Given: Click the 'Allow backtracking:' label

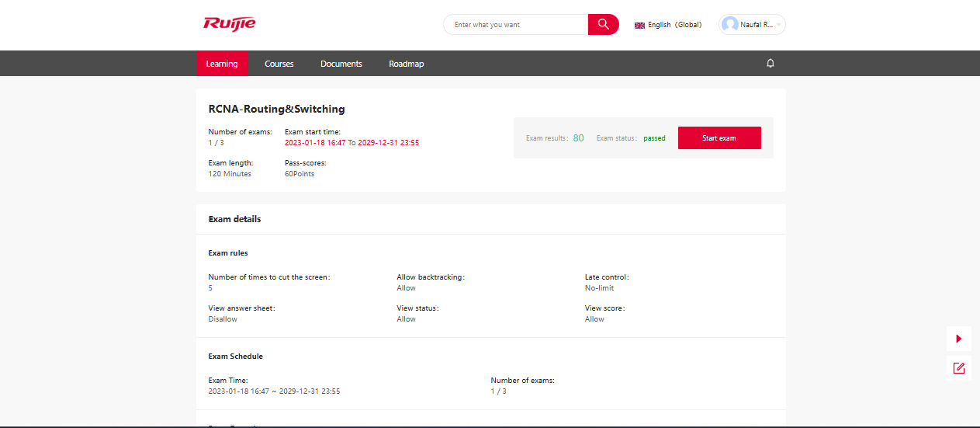Looking at the screenshot, I should [431, 277].
